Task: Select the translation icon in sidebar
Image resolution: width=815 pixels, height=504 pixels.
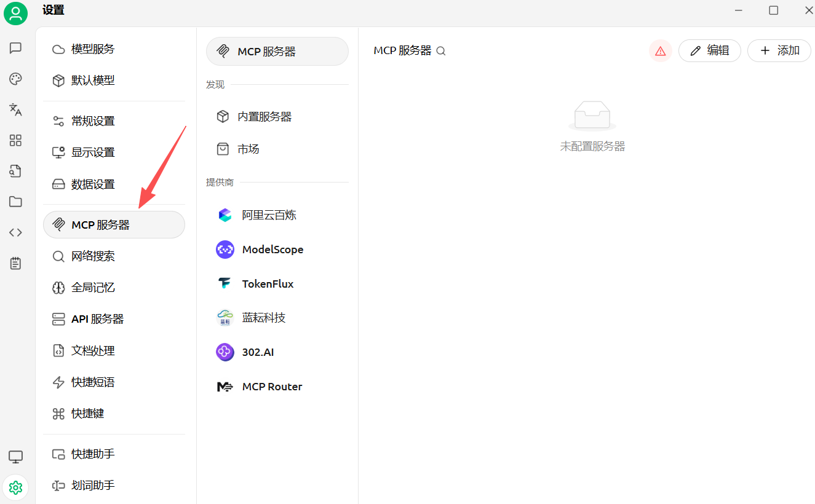Action: point(15,109)
